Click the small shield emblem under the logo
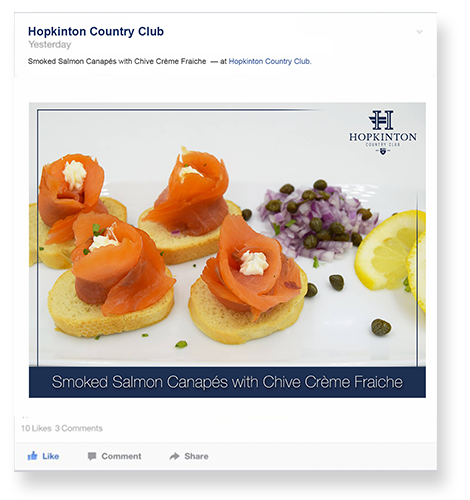The width and height of the screenshot is (470, 500). (383, 152)
